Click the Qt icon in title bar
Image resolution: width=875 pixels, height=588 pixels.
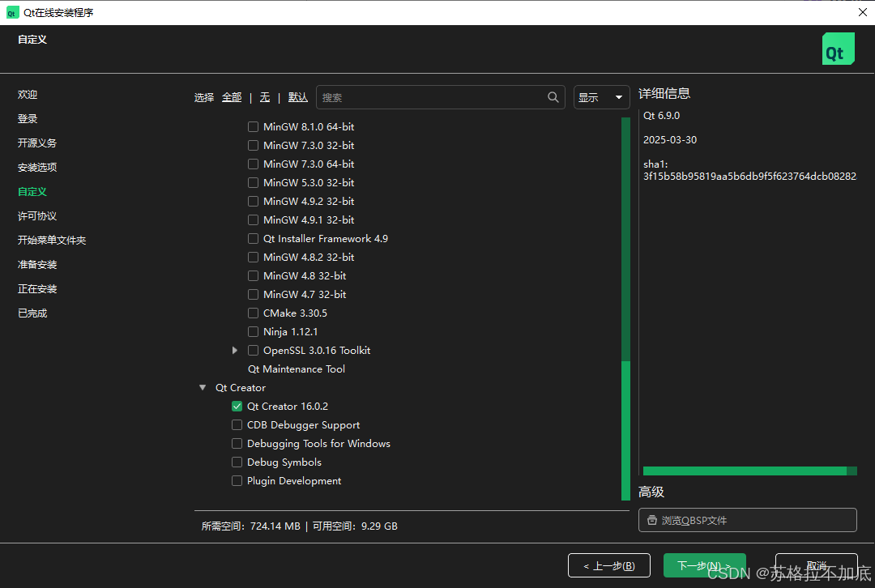[12, 12]
